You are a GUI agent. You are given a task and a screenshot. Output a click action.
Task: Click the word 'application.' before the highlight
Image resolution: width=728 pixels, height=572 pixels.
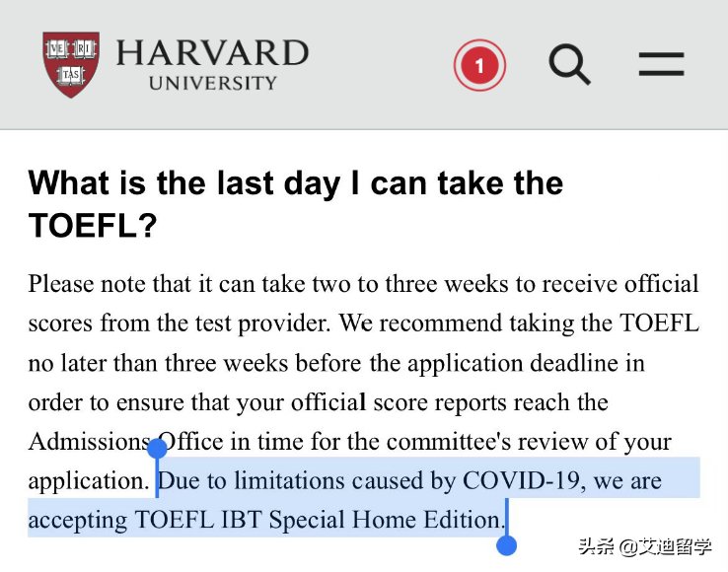coord(89,481)
